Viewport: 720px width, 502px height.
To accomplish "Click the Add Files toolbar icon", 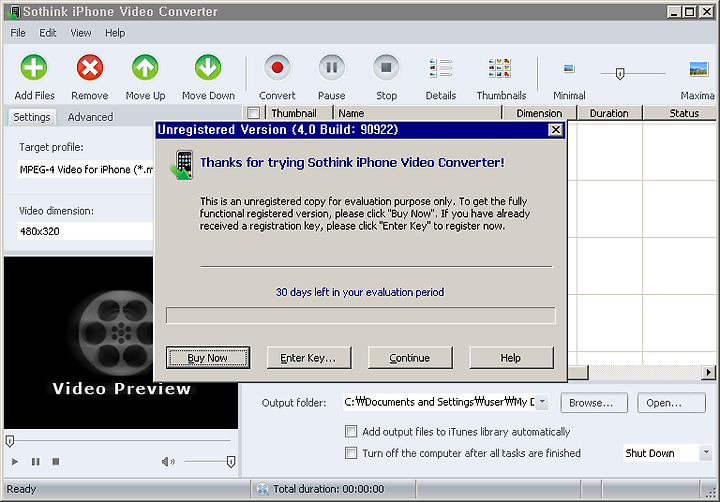I will 34,68.
